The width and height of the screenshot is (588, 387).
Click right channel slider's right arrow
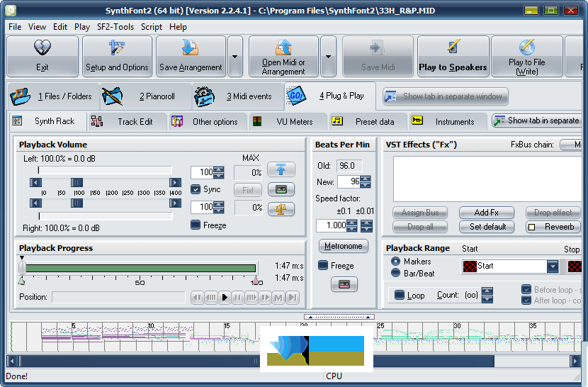point(175,203)
